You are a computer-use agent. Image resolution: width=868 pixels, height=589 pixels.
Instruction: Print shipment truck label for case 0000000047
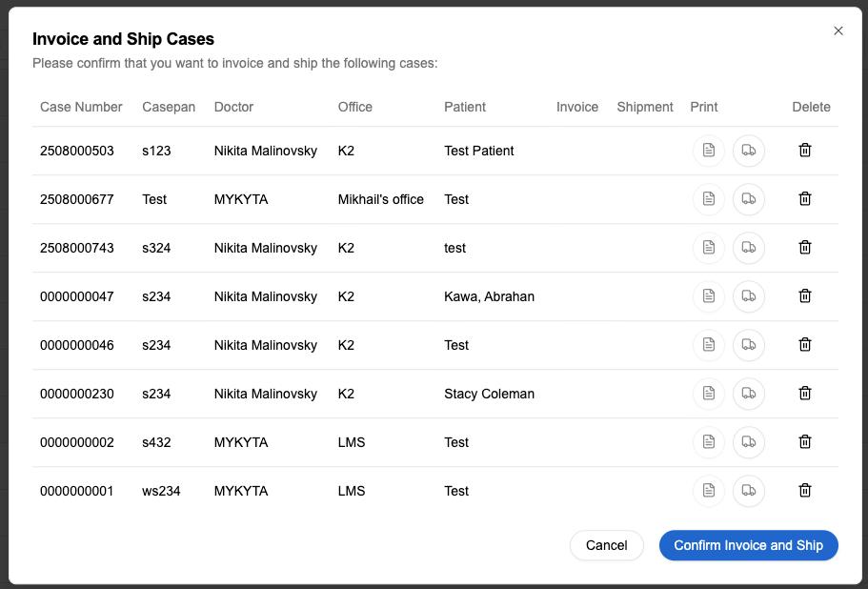[749, 296]
